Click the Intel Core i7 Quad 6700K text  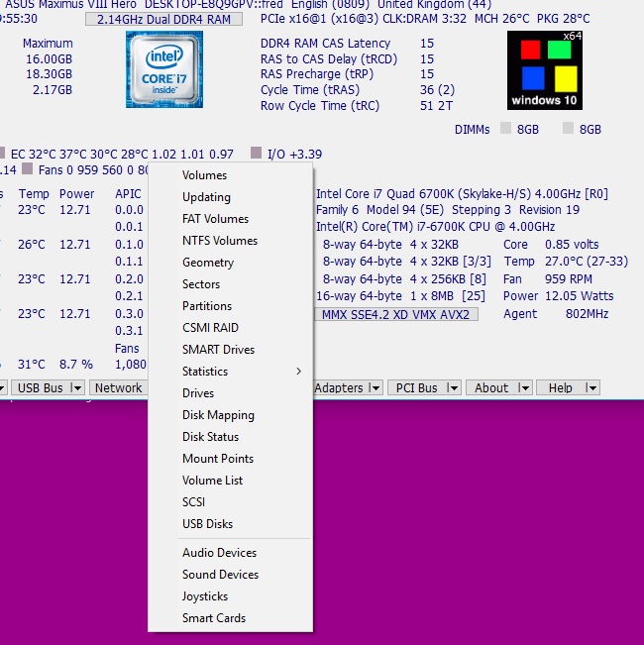tap(463, 194)
